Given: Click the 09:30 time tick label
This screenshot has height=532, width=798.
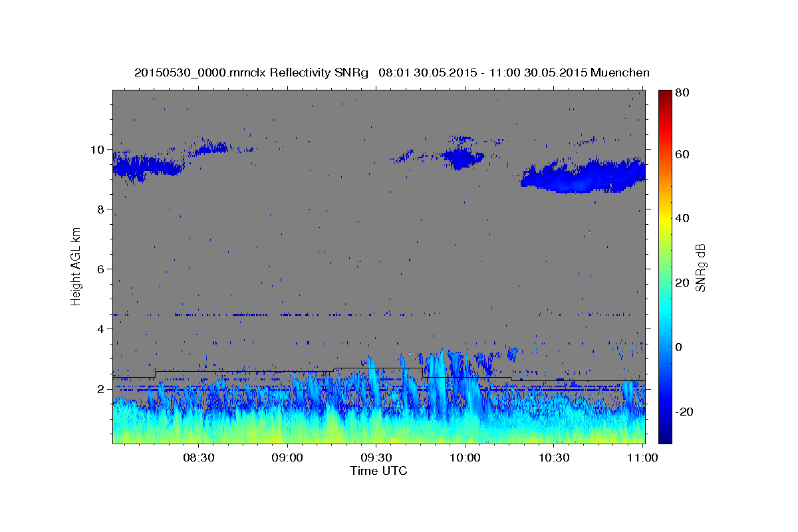Looking at the screenshot, I should 376,458.
